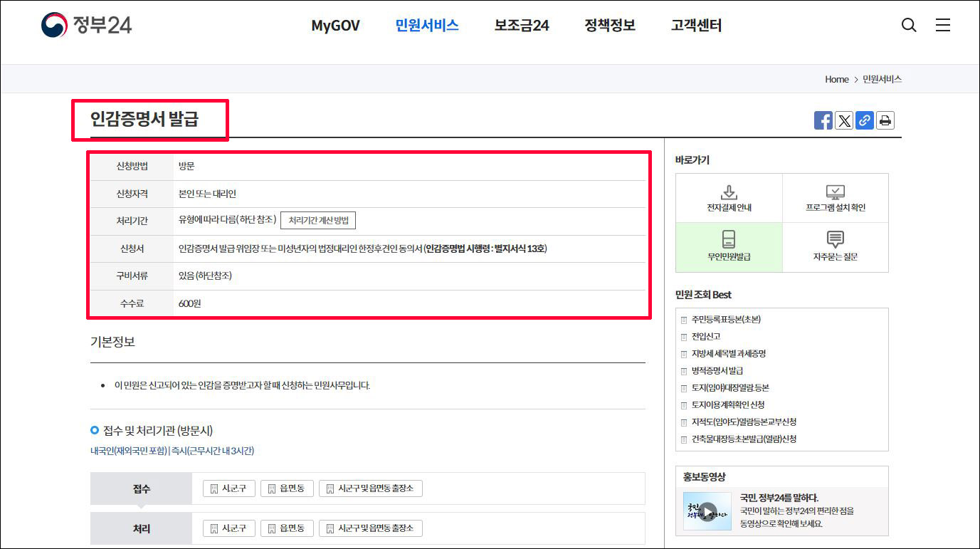Open MyGOV menu
Image resolution: width=980 pixels, height=549 pixels.
coord(335,26)
